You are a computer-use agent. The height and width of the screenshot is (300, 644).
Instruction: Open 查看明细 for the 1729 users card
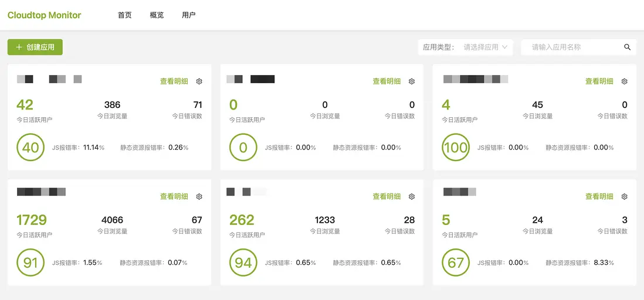coord(174,197)
